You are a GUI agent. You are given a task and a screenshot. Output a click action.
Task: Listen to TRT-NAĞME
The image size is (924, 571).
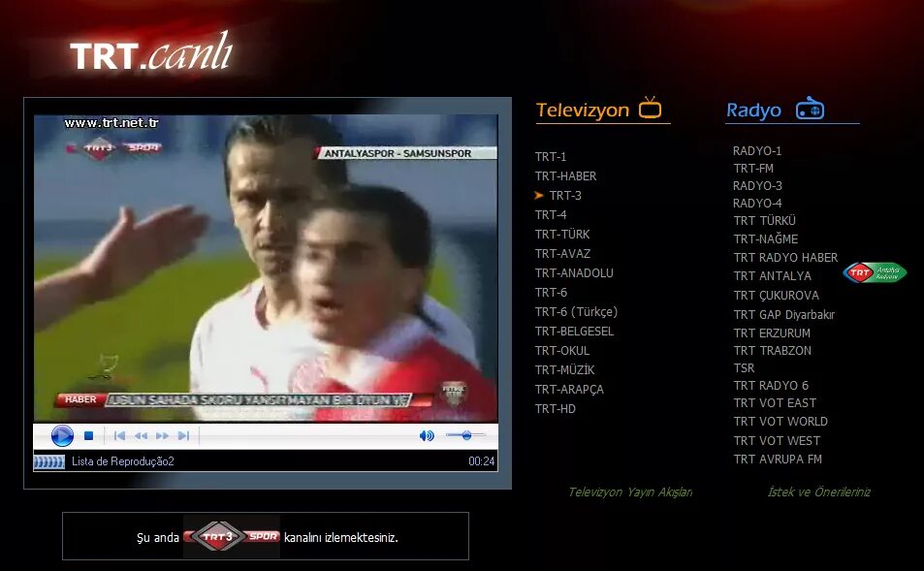(766, 239)
